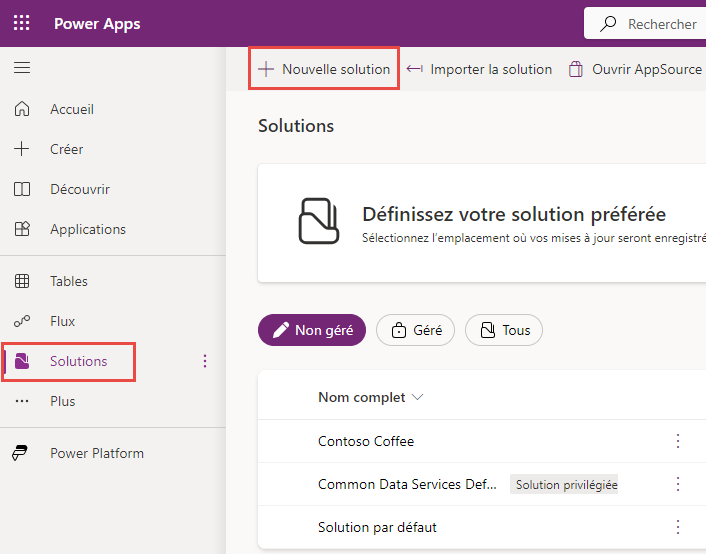
Task: Open Applications in sidebar
Action: 88,229
